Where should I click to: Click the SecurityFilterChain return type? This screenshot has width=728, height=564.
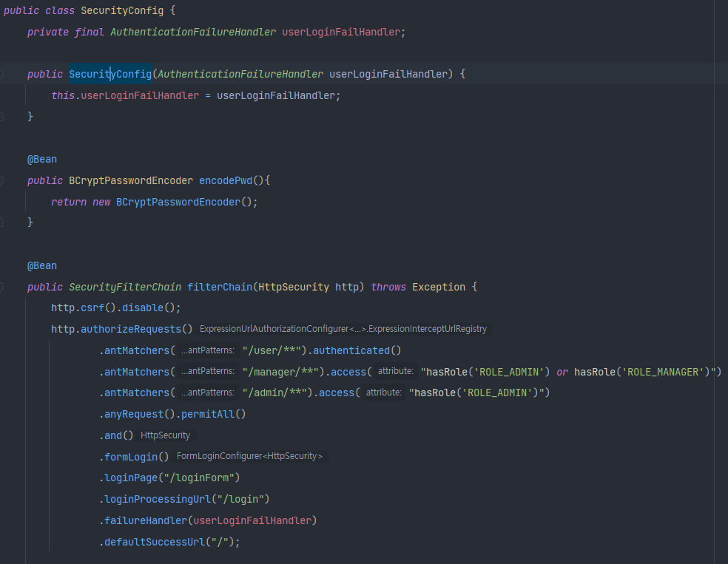[125, 287]
